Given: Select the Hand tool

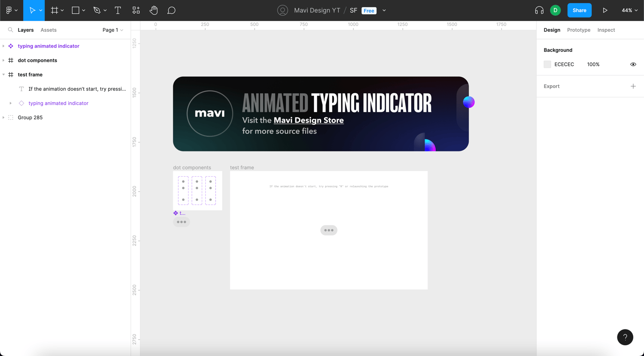Looking at the screenshot, I should point(154,10).
